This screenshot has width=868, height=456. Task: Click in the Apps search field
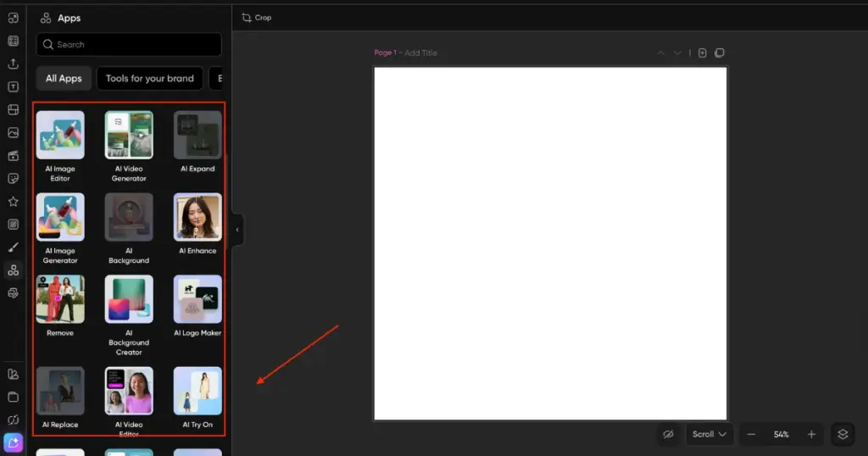(x=129, y=44)
